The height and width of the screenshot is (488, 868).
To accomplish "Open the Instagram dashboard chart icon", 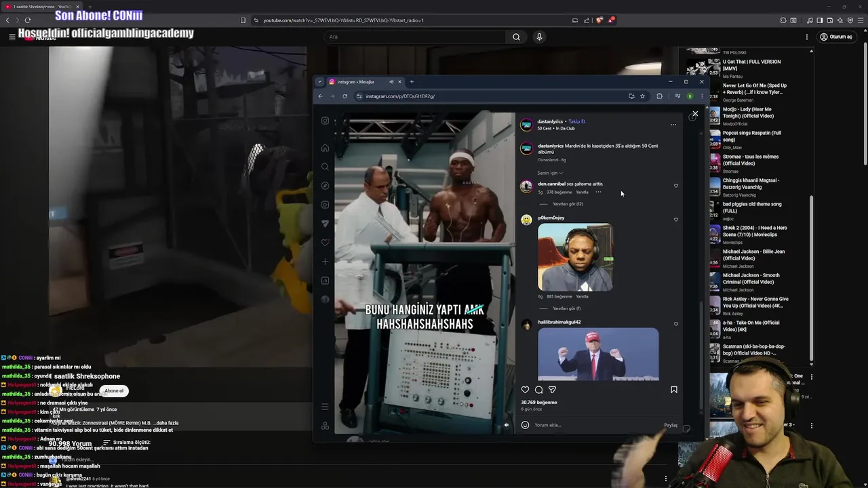I will (325, 281).
